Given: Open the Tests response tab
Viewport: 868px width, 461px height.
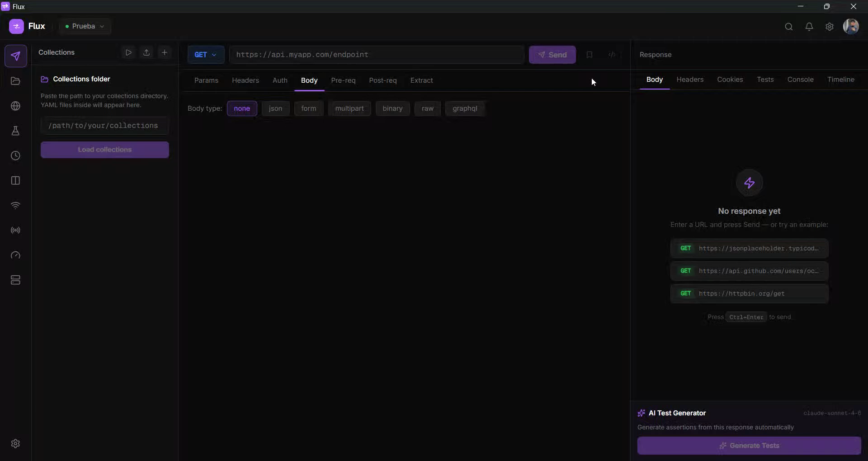Looking at the screenshot, I should (x=765, y=80).
